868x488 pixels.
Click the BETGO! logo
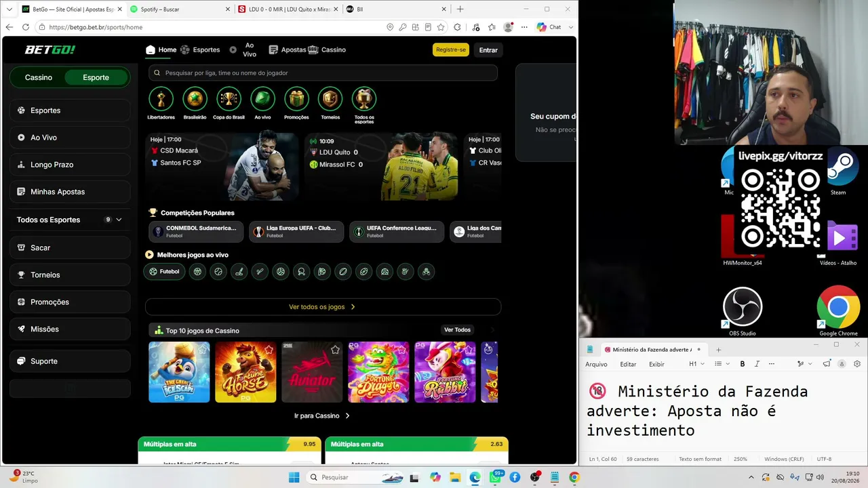coord(50,49)
